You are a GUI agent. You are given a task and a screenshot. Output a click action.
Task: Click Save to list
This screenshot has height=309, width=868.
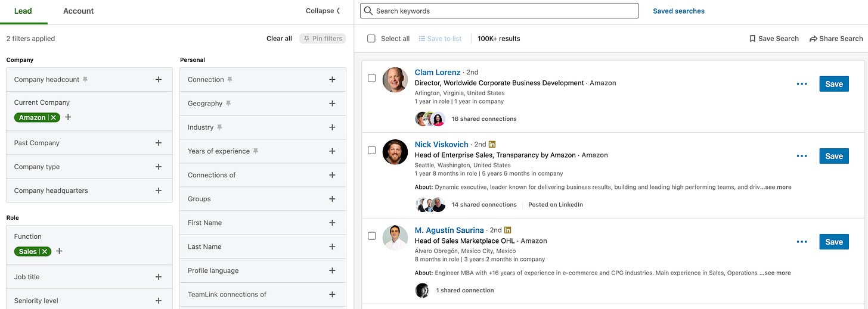pyautogui.click(x=440, y=38)
